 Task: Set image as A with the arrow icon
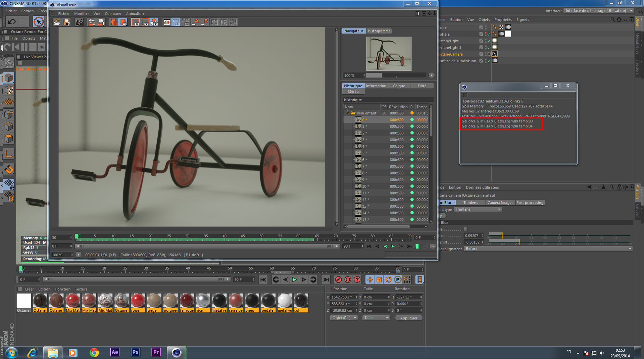[195, 22]
